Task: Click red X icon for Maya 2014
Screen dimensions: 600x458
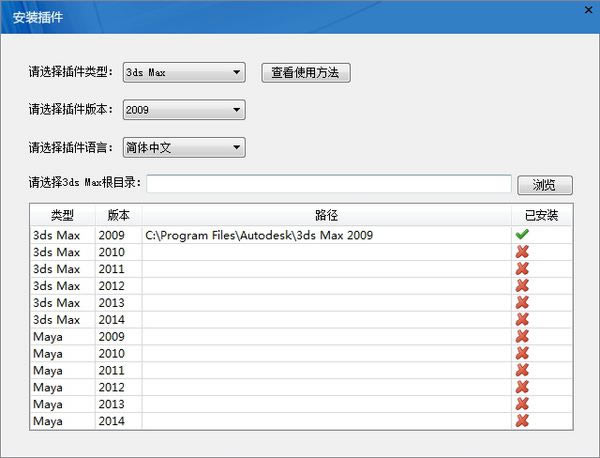Action: coord(522,421)
